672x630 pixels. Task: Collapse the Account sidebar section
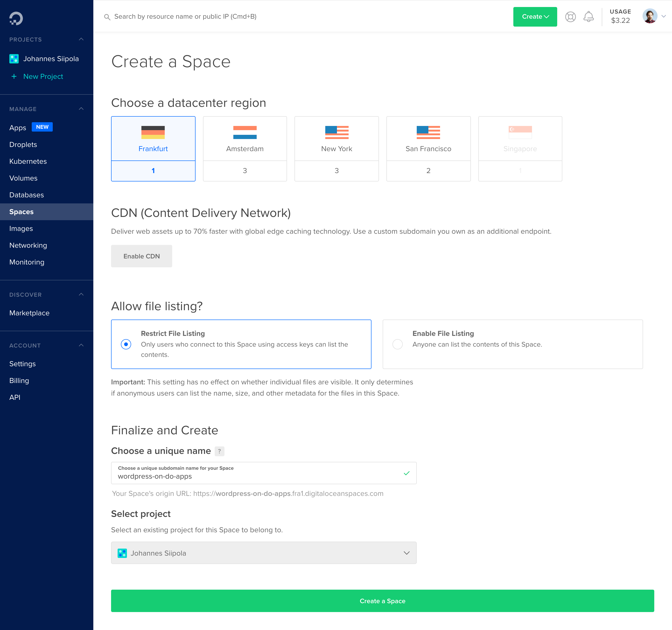pos(81,345)
